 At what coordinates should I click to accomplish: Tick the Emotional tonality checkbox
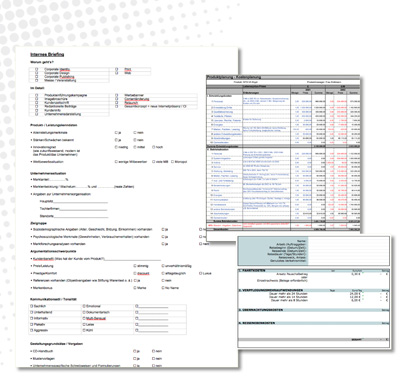(x=84, y=306)
